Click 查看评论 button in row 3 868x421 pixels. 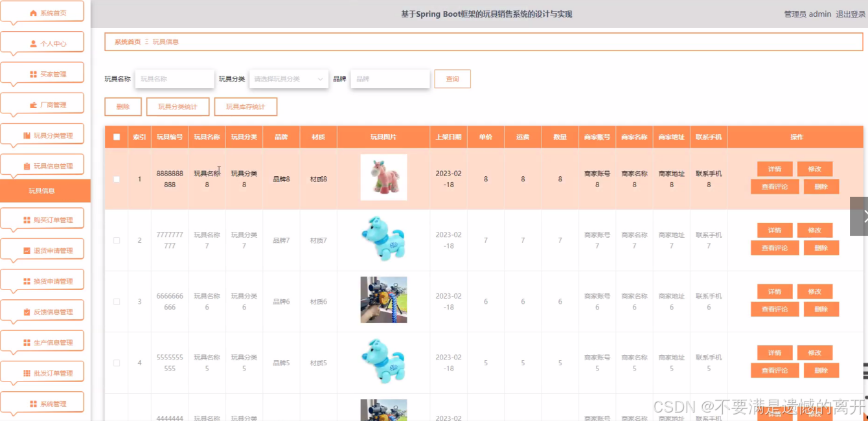[x=775, y=309]
